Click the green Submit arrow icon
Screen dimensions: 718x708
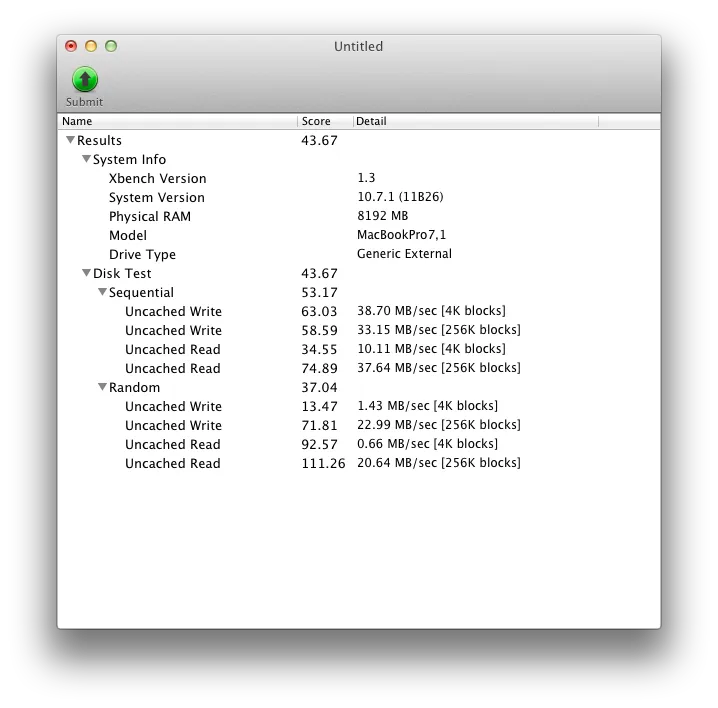[x=85, y=80]
